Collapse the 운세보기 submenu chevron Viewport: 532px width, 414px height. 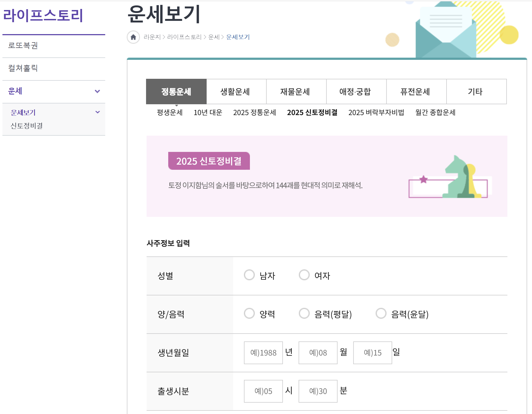(98, 112)
